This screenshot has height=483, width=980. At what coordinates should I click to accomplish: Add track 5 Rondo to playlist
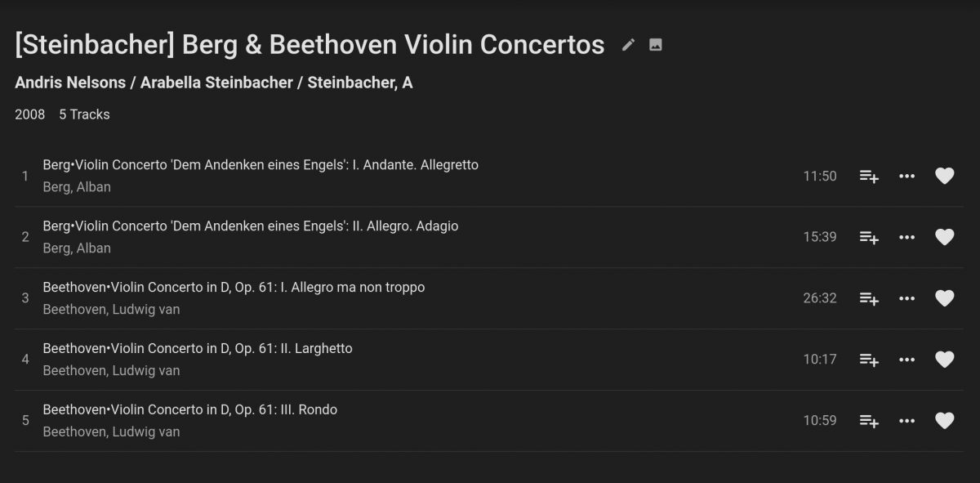coord(869,421)
